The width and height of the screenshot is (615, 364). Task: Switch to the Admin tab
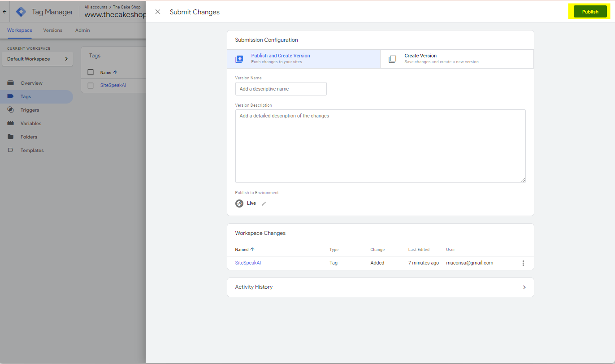pos(82,30)
